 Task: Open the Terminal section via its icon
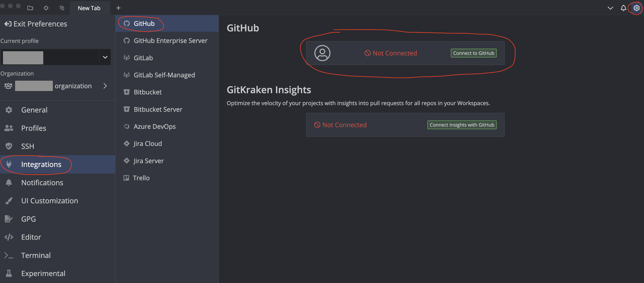9,255
